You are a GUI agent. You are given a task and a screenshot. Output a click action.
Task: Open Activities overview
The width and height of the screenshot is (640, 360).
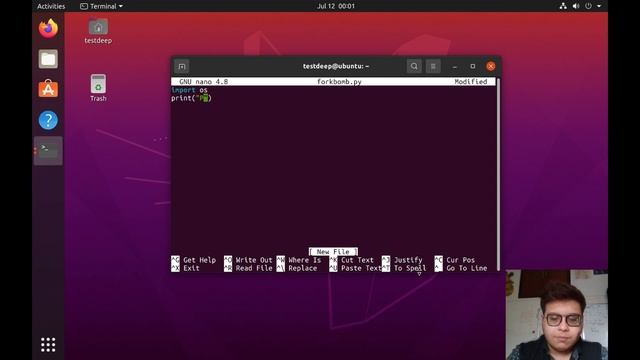(x=51, y=6)
